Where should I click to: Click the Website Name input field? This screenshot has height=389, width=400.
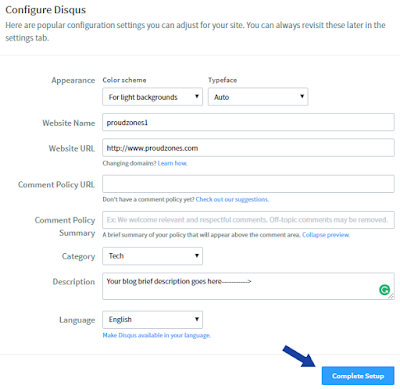(248, 122)
